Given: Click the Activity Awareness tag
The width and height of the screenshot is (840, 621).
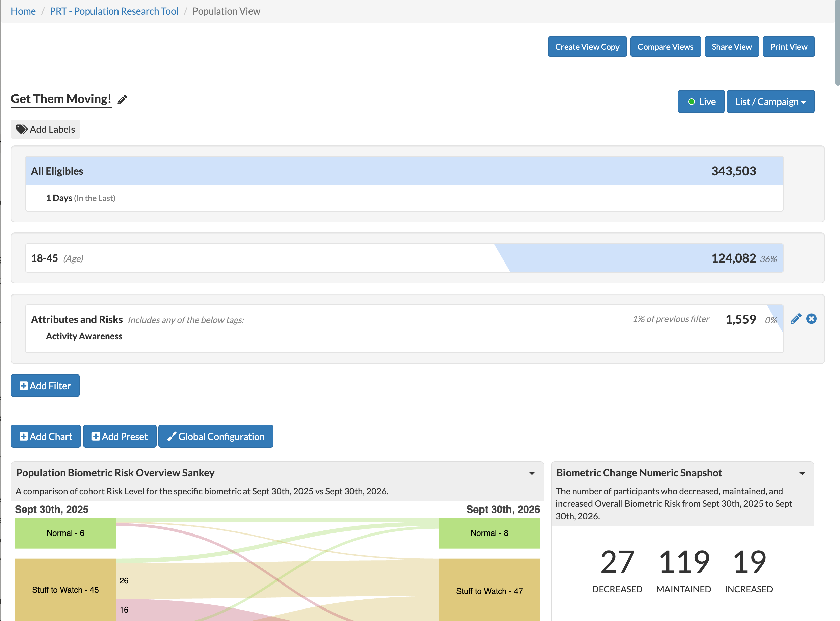Looking at the screenshot, I should point(84,336).
